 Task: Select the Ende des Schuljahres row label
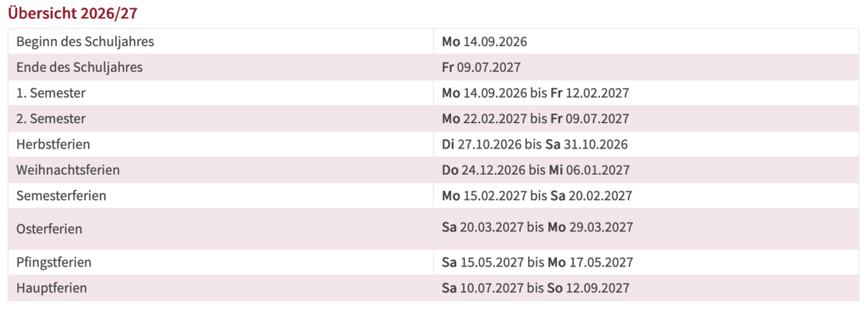pyautogui.click(x=80, y=68)
